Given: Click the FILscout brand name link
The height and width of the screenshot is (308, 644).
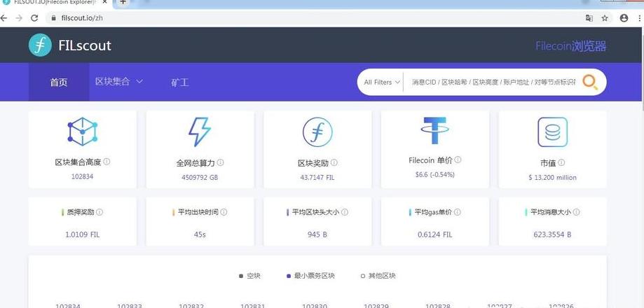Looking at the screenshot, I should pos(85,45).
